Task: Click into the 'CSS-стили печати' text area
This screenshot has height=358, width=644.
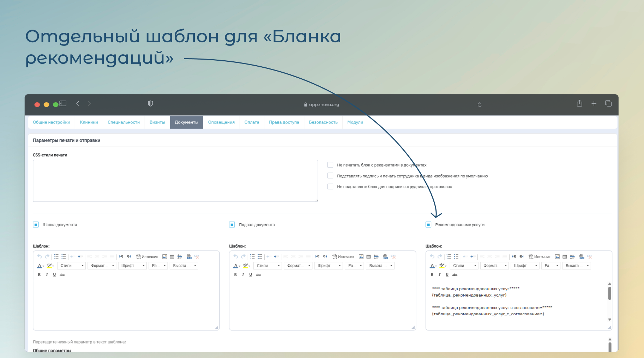Action: tap(175, 181)
